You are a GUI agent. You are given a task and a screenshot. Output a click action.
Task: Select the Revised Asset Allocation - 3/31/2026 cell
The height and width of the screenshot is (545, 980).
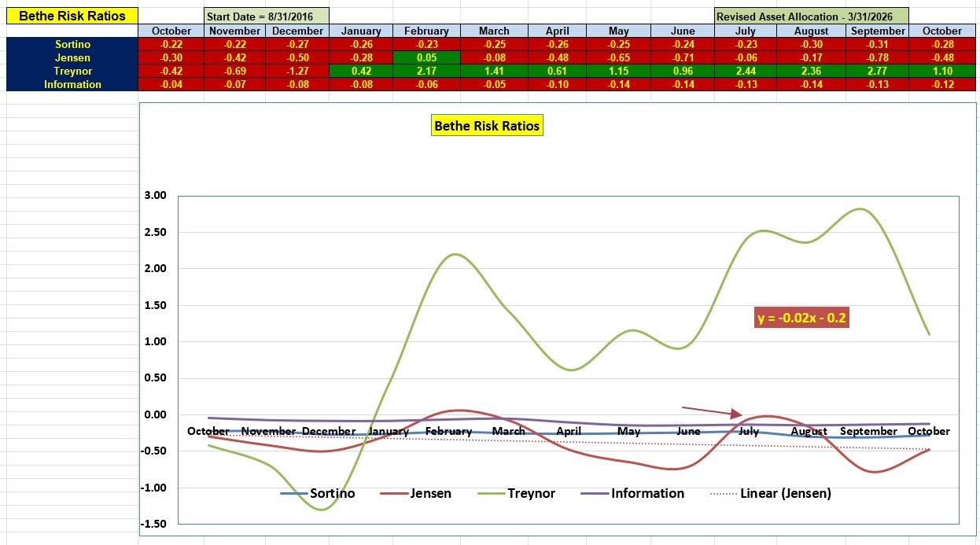point(811,16)
